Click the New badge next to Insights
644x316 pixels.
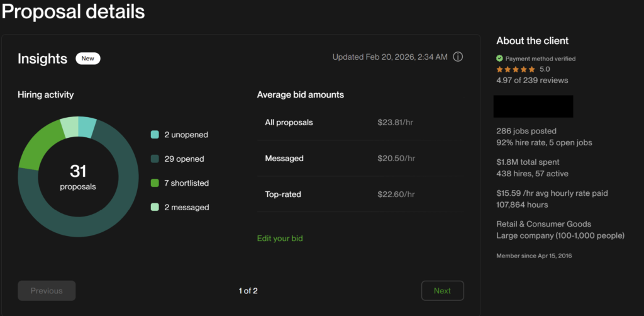[88, 59]
